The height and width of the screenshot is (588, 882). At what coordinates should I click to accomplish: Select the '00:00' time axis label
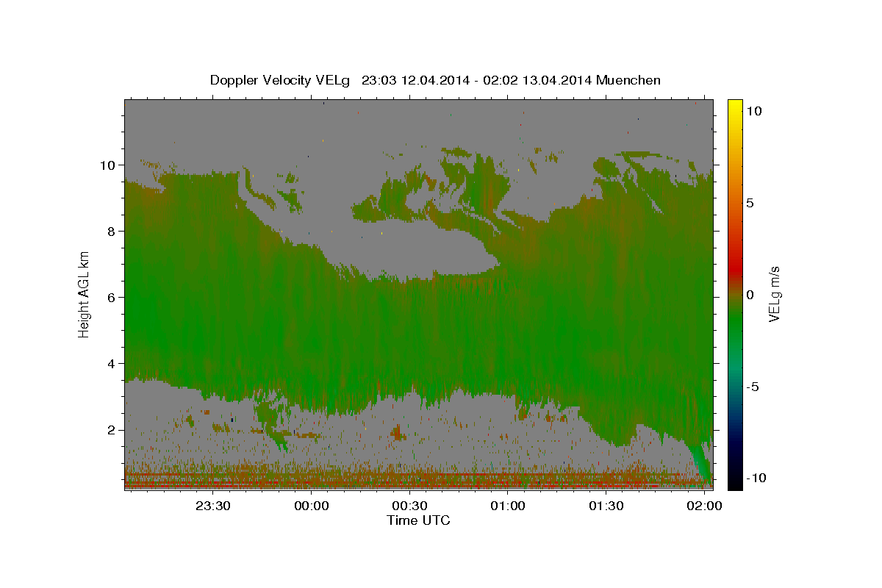[311, 506]
